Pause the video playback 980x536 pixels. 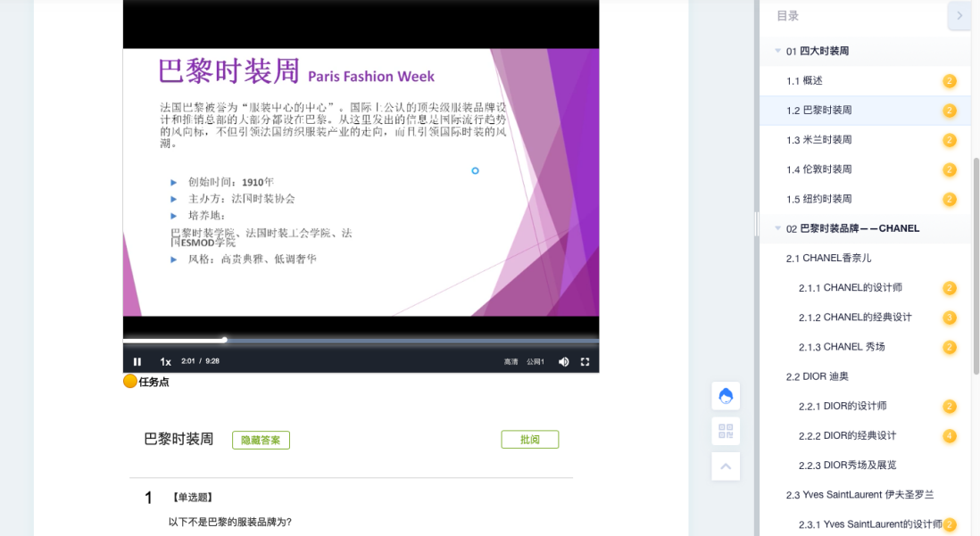point(137,361)
